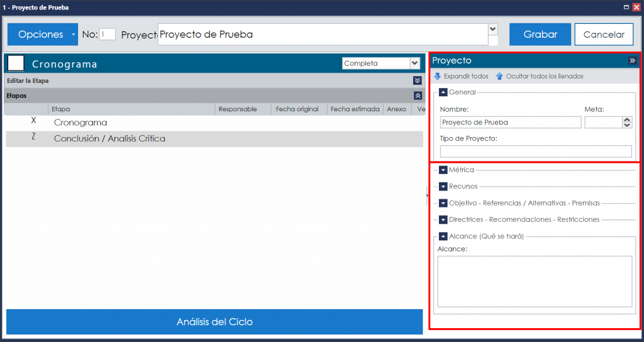The width and height of the screenshot is (644, 342).
Task: Click the Alcance text area
Action: [x=535, y=282]
